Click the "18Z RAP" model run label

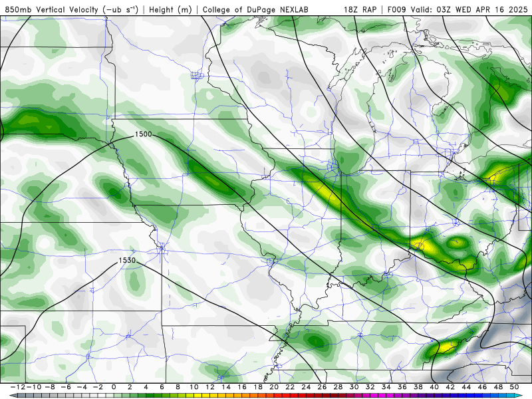point(360,9)
